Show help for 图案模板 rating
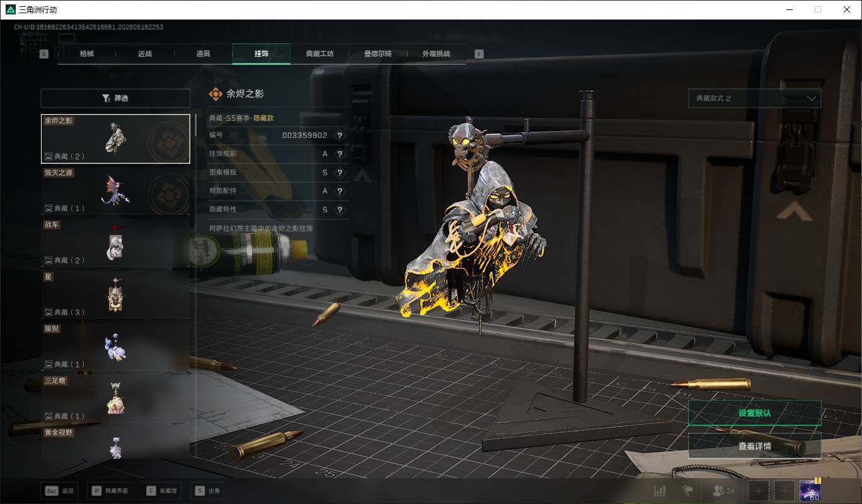Image resolution: width=862 pixels, height=504 pixels. click(340, 173)
